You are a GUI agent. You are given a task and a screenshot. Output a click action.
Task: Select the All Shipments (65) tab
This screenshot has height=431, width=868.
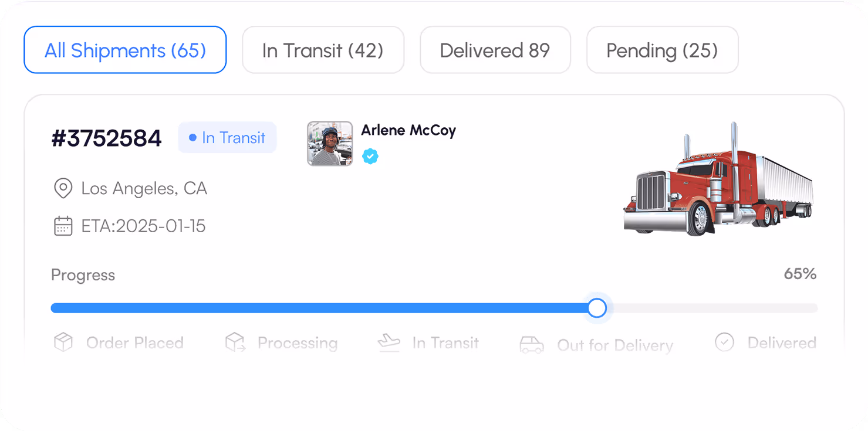(125, 50)
